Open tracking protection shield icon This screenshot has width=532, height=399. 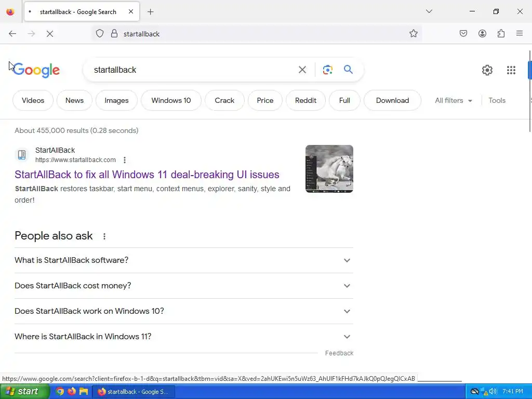tap(99, 34)
